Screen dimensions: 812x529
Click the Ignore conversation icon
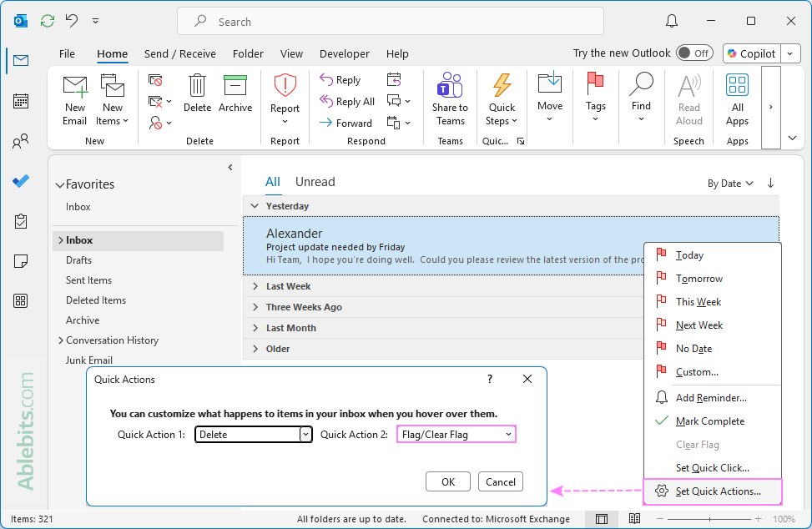pos(155,80)
